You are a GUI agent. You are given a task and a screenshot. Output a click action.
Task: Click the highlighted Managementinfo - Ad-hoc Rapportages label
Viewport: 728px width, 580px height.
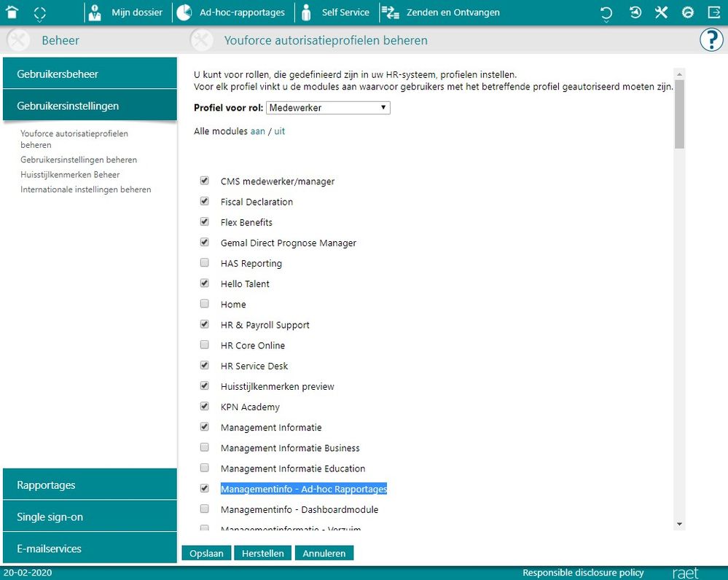[x=304, y=488]
